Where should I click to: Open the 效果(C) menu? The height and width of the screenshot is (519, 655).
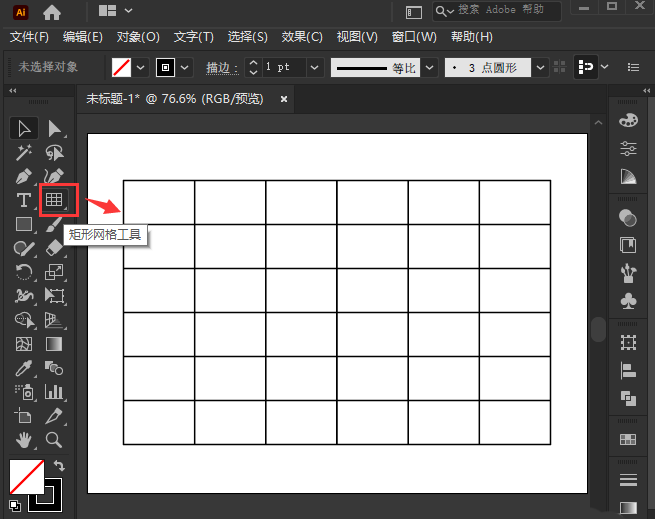pyautogui.click(x=302, y=37)
